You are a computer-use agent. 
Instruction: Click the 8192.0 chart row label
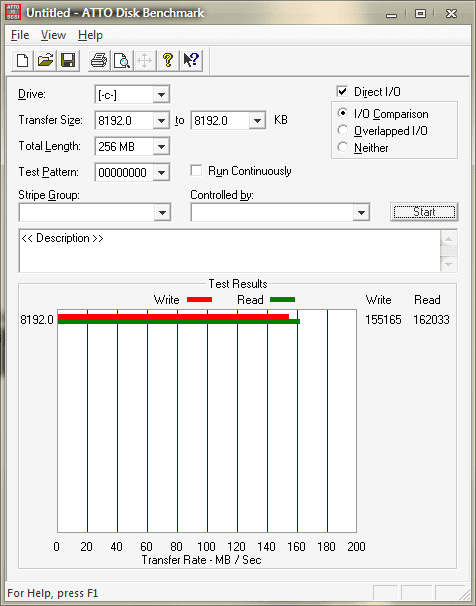(x=37, y=320)
